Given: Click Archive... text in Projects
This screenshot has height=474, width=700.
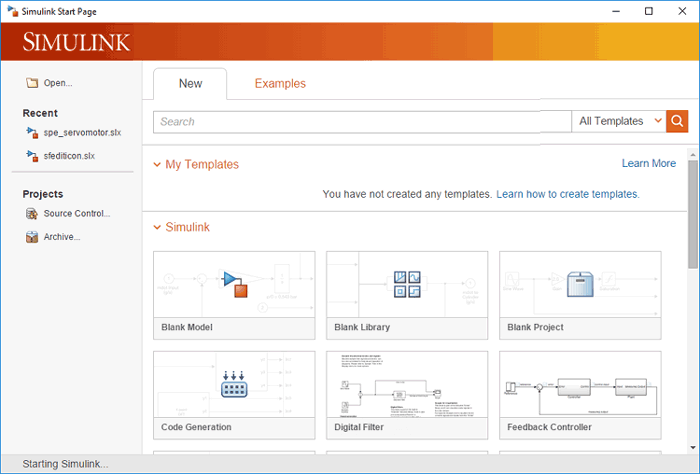Looking at the screenshot, I should (x=62, y=237).
